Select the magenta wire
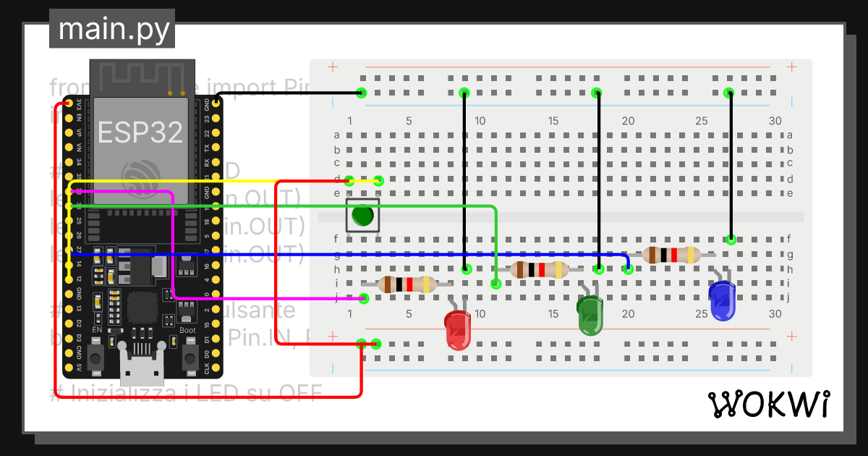Viewport: 868px width, 456px height. pyautogui.click(x=174, y=246)
